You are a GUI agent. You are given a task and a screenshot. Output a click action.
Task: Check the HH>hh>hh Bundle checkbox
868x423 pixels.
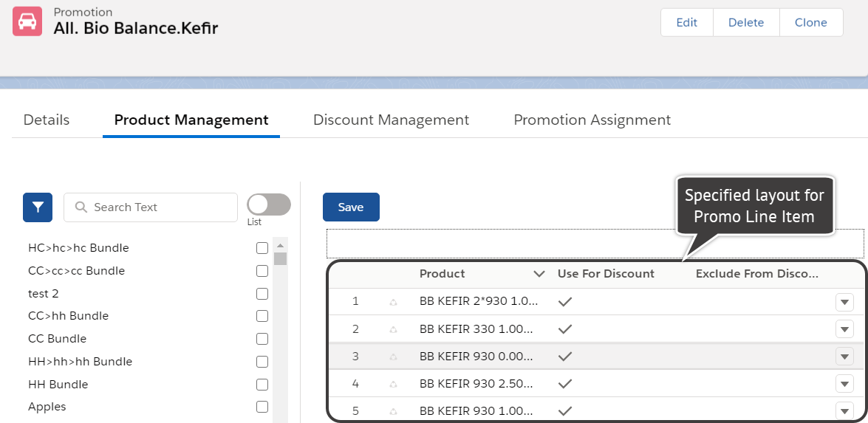click(262, 362)
